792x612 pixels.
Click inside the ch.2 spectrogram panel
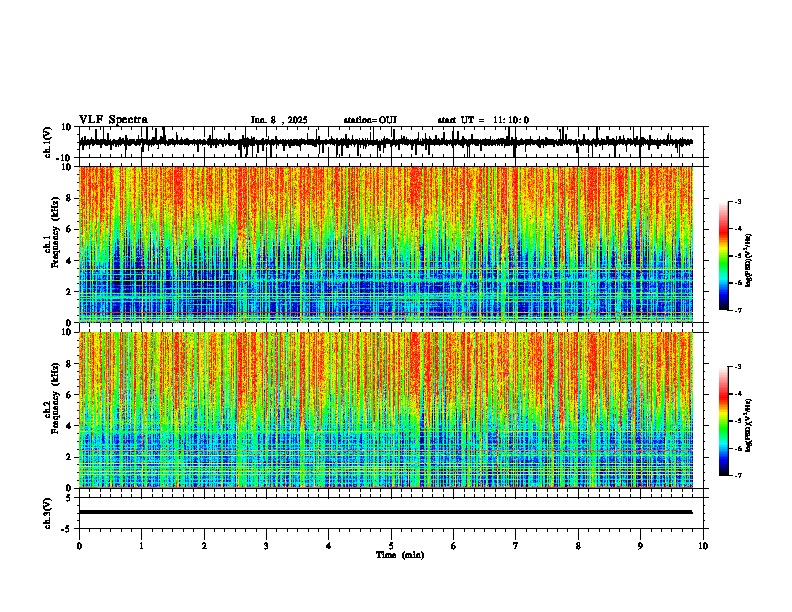[386, 410]
